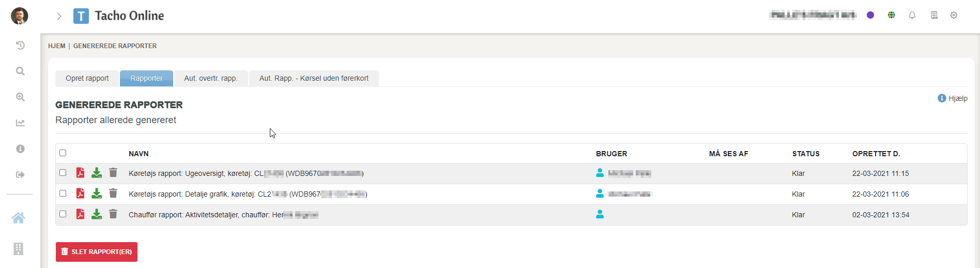Click the purple status dot in header
Image resolution: width=980 pixels, height=268 pixels.
click(870, 16)
